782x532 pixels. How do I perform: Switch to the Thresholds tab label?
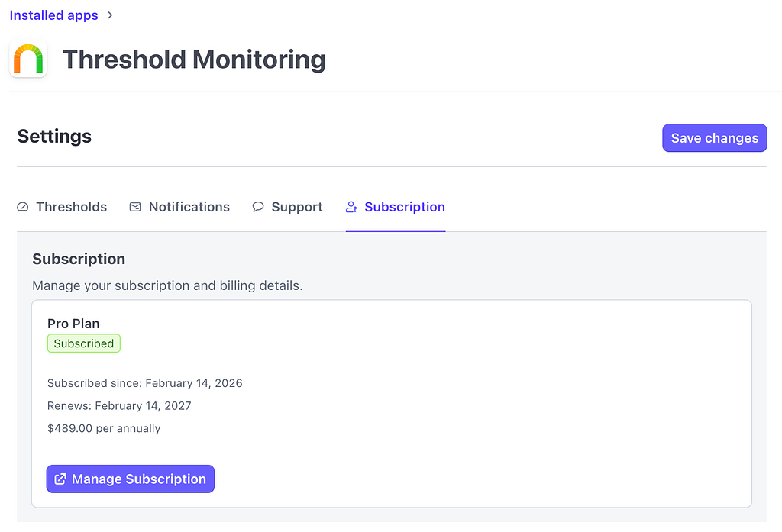(x=71, y=207)
